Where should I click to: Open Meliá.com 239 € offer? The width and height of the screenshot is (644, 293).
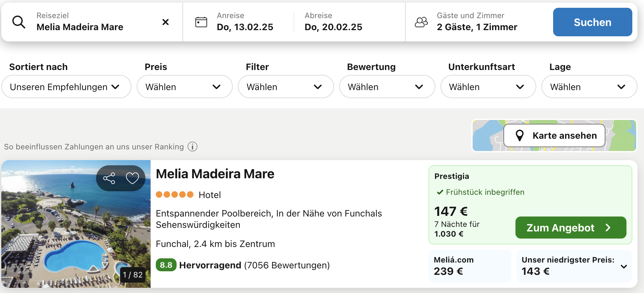(470, 266)
